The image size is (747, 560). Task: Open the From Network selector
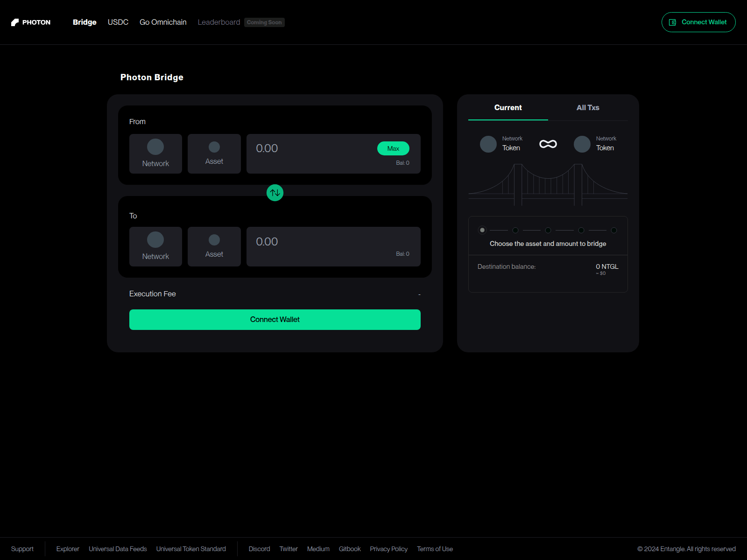tap(155, 154)
